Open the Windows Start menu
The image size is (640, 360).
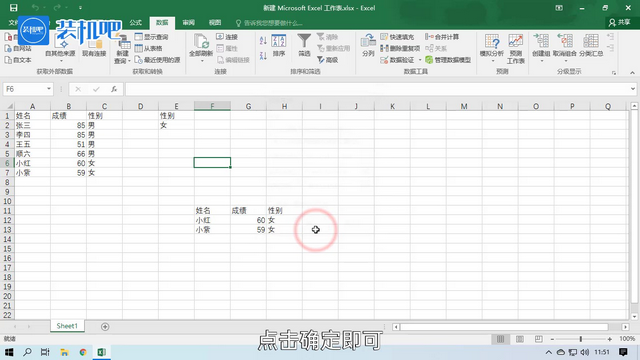pyautogui.click(x=9, y=352)
